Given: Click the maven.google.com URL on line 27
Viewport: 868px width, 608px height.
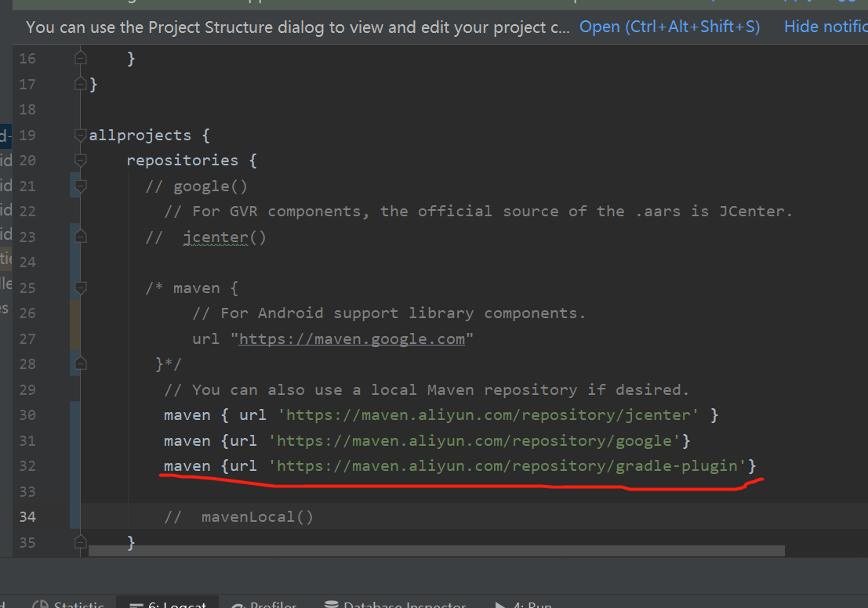Looking at the screenshot, I should (x=351, y=338).
